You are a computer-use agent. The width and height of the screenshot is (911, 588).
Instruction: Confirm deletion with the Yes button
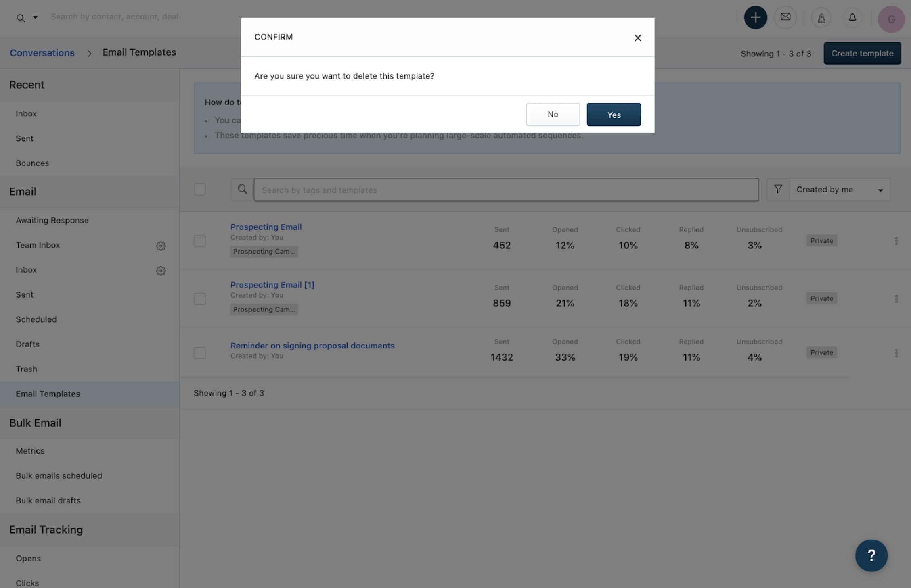coord(614,115)
